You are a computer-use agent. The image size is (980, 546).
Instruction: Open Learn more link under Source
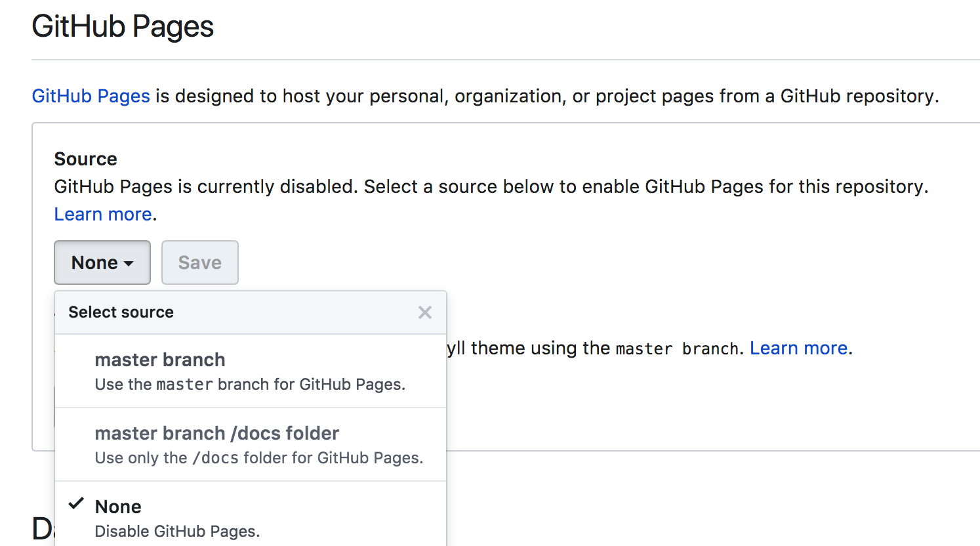point(103,214)
